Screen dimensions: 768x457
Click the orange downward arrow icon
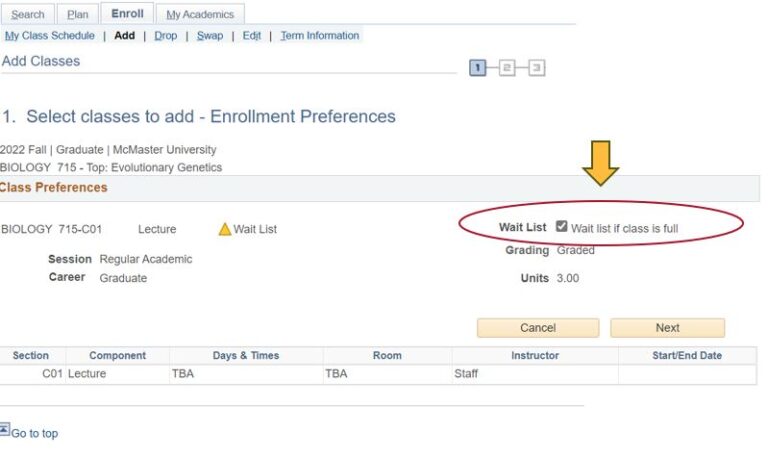pos(601,163)
